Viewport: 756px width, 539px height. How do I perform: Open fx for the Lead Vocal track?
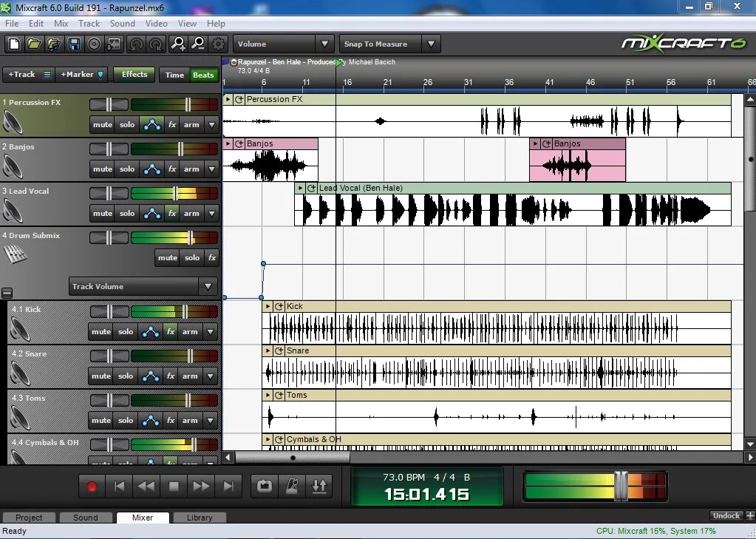tap(172, 213)
